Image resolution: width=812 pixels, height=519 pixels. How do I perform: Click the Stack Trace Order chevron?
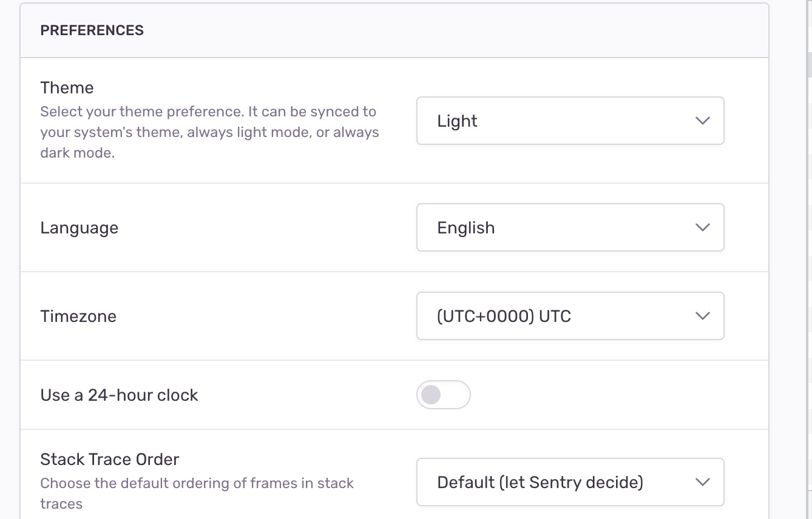point(702,482)
